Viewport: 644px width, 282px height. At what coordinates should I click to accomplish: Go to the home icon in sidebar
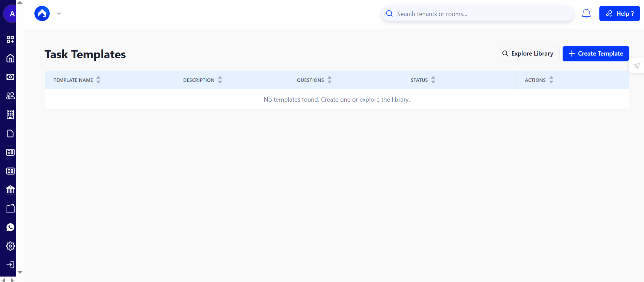[x=10, y=58]
